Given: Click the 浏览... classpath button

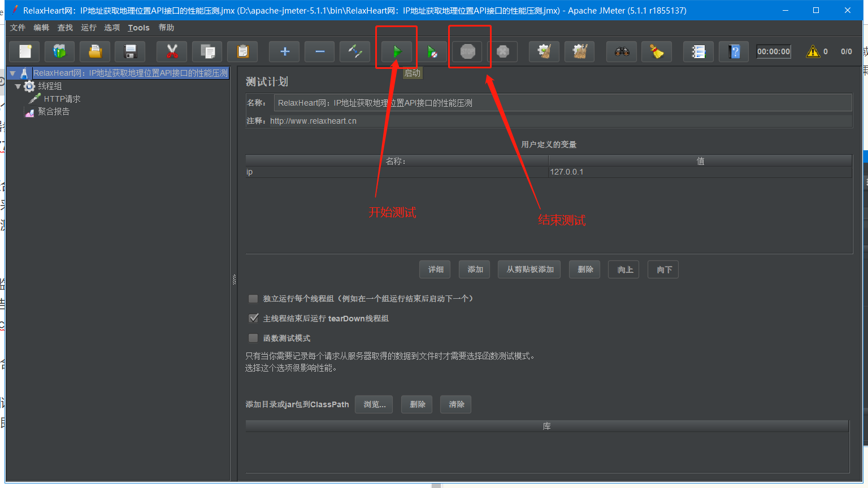Looking at the screenshot, I should 375,404.
